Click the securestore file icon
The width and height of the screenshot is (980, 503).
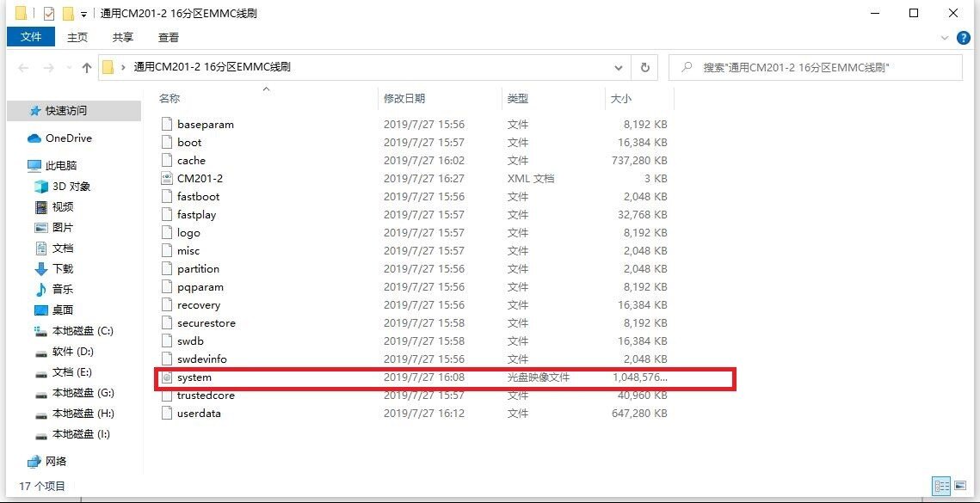click(166, 323)
